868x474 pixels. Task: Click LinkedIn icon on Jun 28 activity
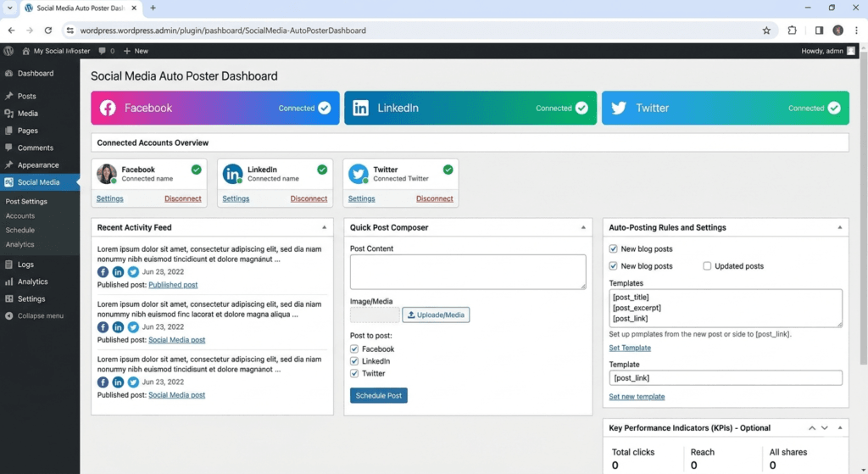(118, 272)
